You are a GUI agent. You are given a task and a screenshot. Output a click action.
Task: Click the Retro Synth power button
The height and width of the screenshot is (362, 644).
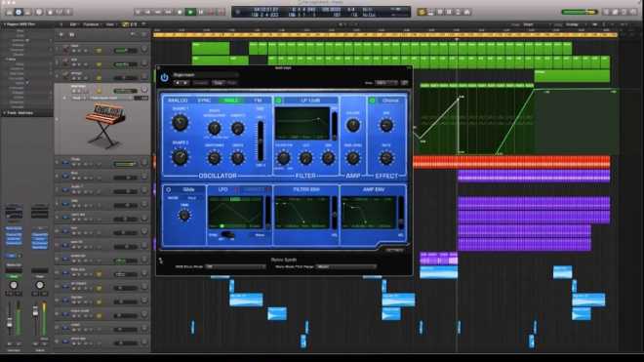point(164,78)
